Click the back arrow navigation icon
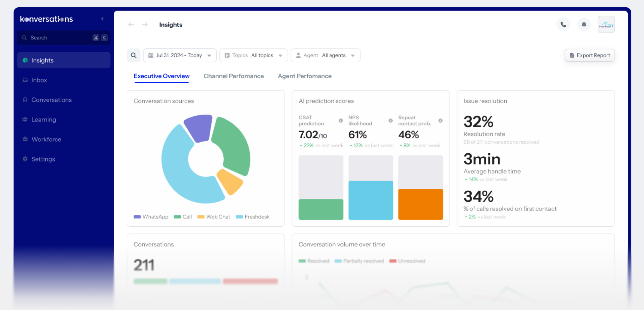Viewport: 644px width, 310px height. pos(131,25)
